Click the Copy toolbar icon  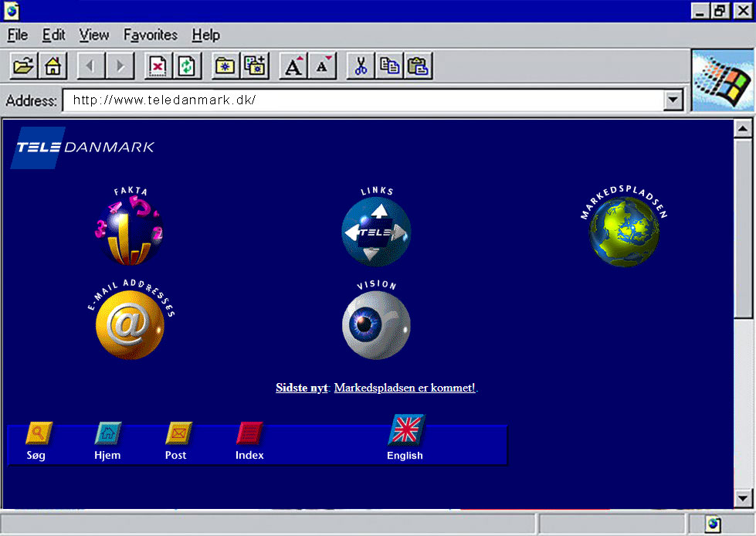pos(389,66)
